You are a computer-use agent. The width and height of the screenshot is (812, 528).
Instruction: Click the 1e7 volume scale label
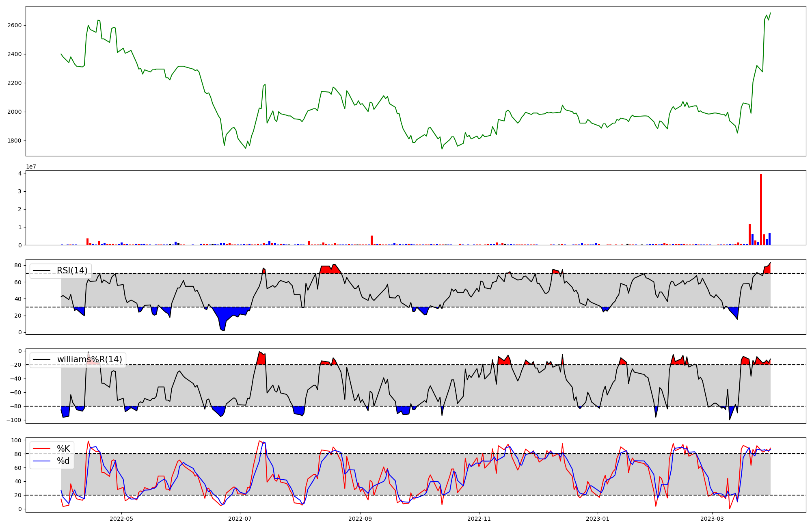(x=31, y=167)
